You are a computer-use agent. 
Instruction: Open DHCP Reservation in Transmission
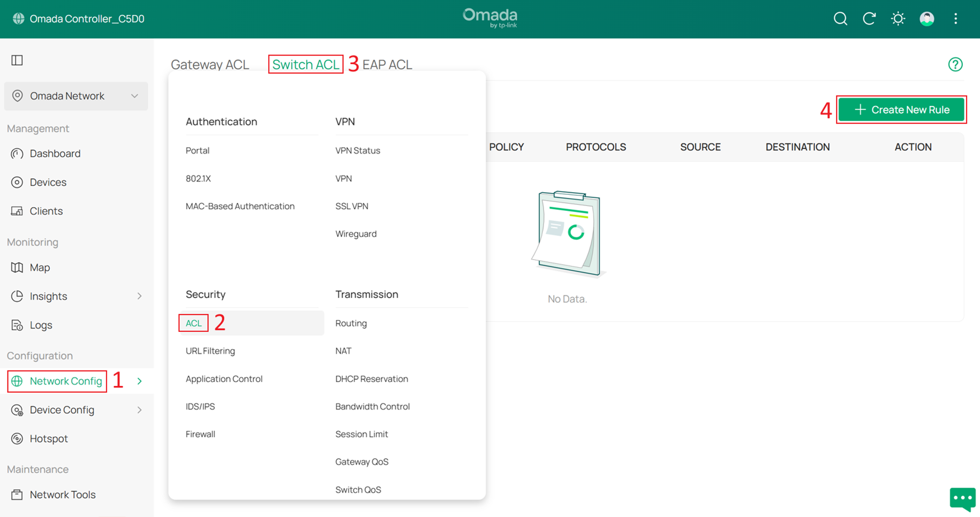click(x=371, y=379)
